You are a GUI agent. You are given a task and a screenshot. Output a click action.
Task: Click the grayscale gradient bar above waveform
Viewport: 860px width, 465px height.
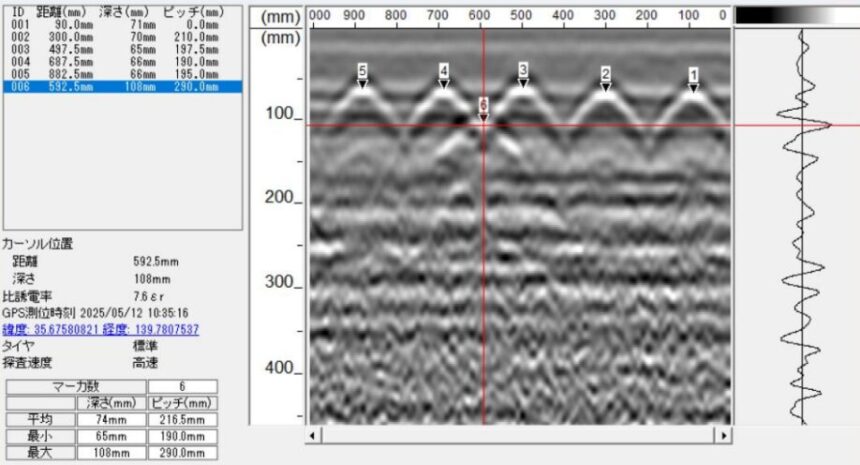click(x=796, y=15)
